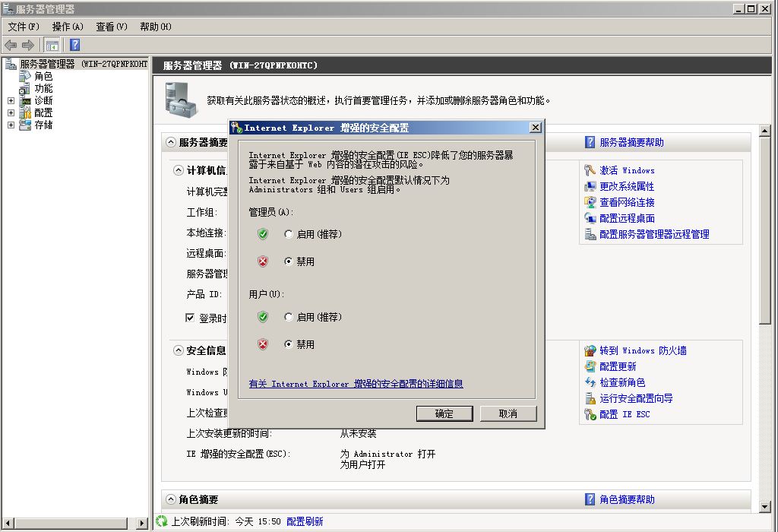Select 角色 tree item label

(x=43, y=76)
